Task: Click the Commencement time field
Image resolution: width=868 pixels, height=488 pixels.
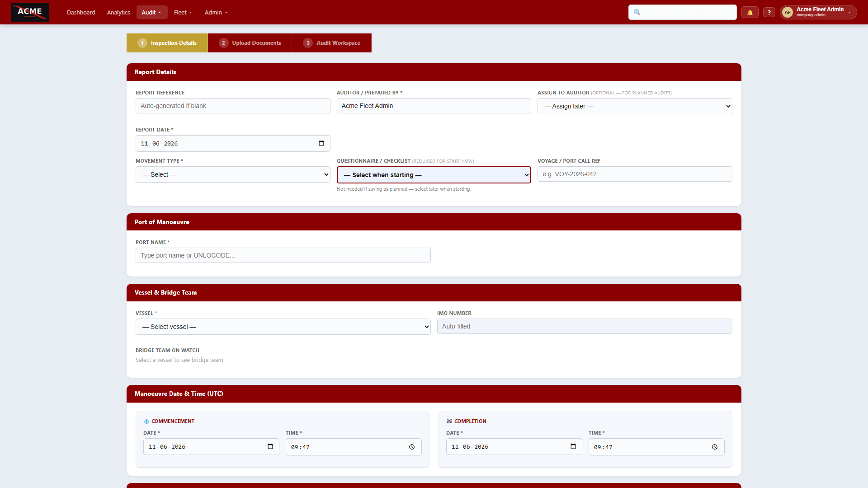Action: tap(354, 447)
